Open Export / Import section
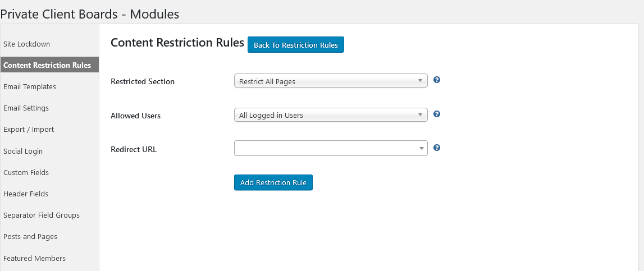644x271 pixels. [x=29, y=129]
